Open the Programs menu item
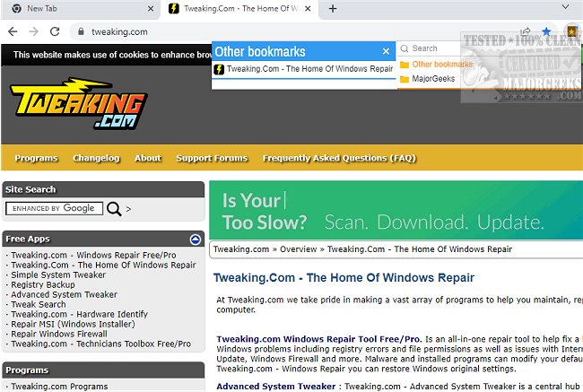 36,158
